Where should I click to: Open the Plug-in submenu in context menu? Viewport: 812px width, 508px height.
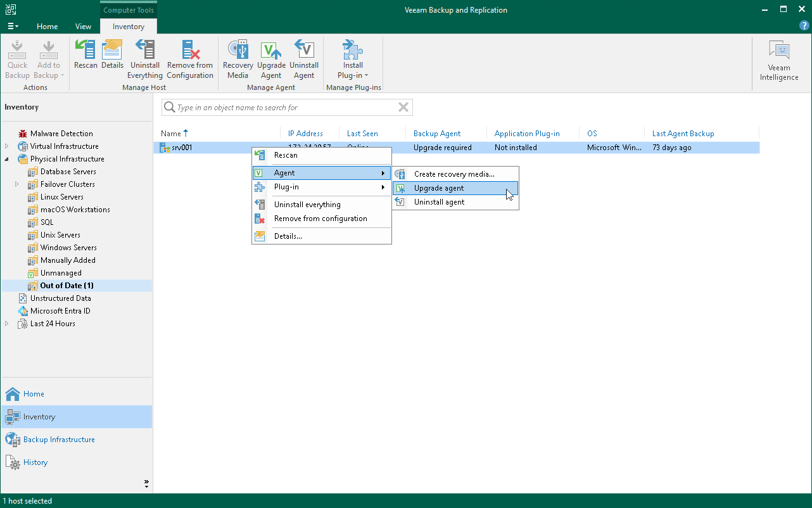(285, 187)
